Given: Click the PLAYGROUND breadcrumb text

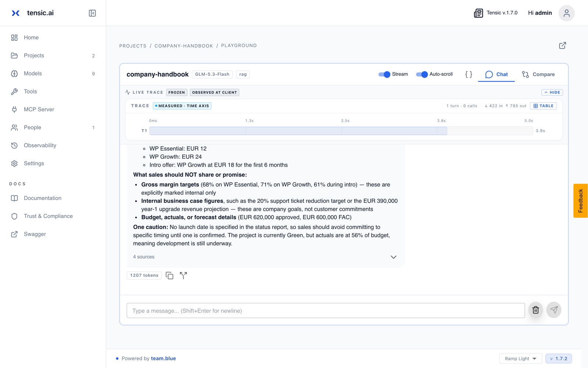Looking at the screenshot, I should (239, 46).
